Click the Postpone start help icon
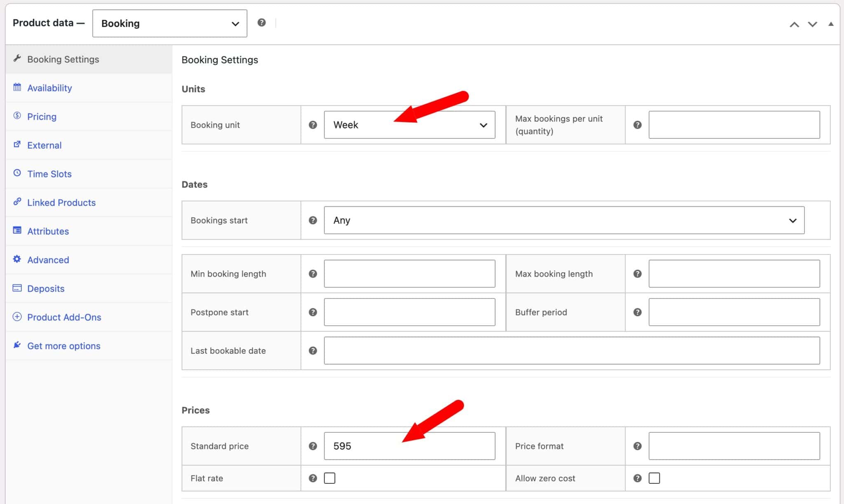This screenshot has height=504, width=844. pyautogui.click(x=313, y=312)
